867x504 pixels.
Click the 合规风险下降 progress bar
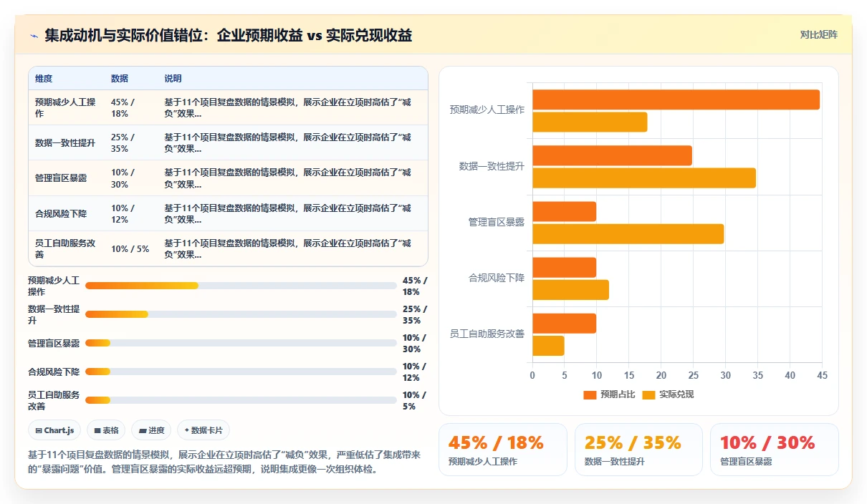(241, 372)
